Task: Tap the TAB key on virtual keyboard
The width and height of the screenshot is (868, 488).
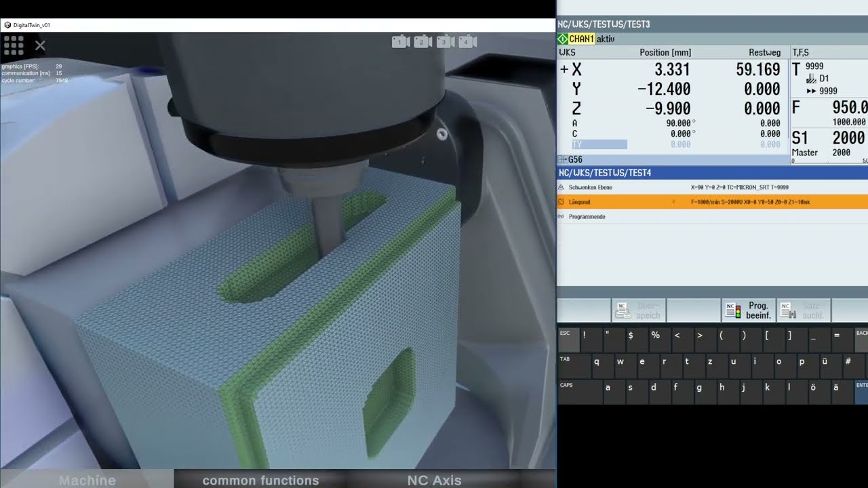Action: [x=574, y=365]
